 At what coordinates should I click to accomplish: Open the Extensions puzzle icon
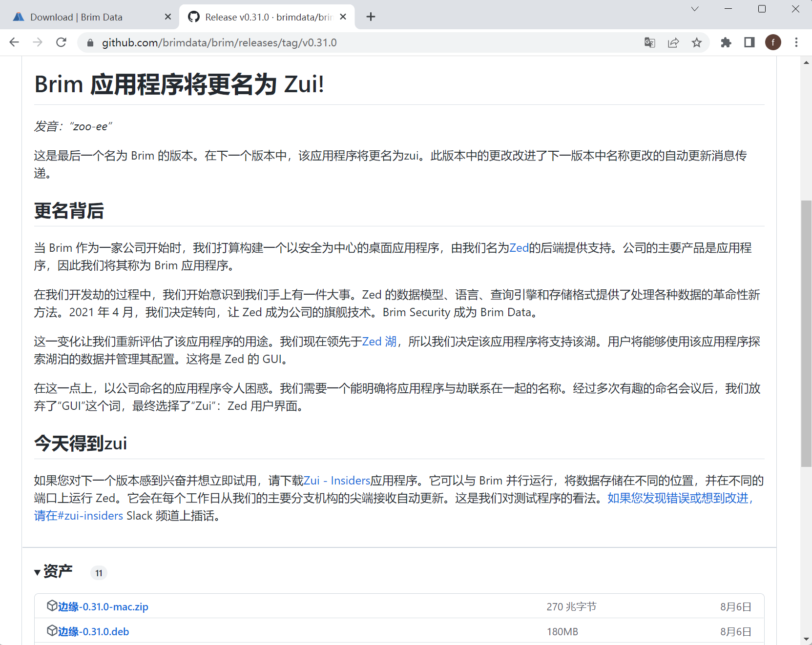(726, 42)
